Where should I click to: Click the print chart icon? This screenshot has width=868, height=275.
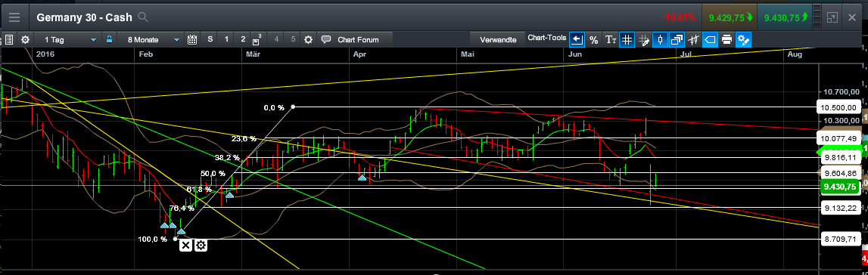[727, 40]
